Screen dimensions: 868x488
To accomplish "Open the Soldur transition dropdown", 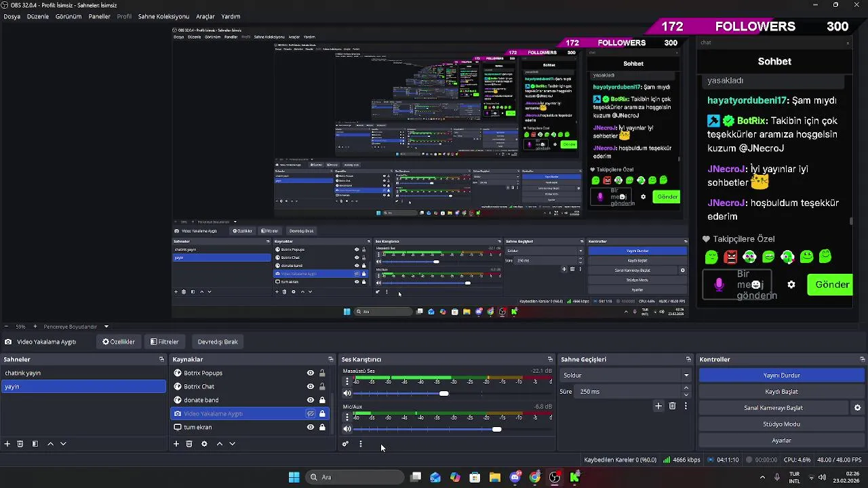I will tap(625, 375).
